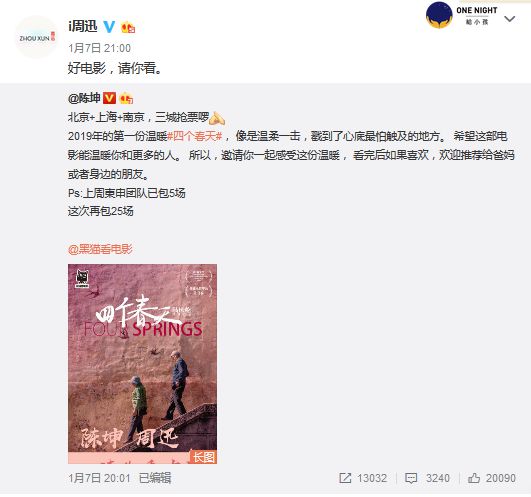
Task: Click the 已编辑 edited label
Action: (x=155, y=478)
